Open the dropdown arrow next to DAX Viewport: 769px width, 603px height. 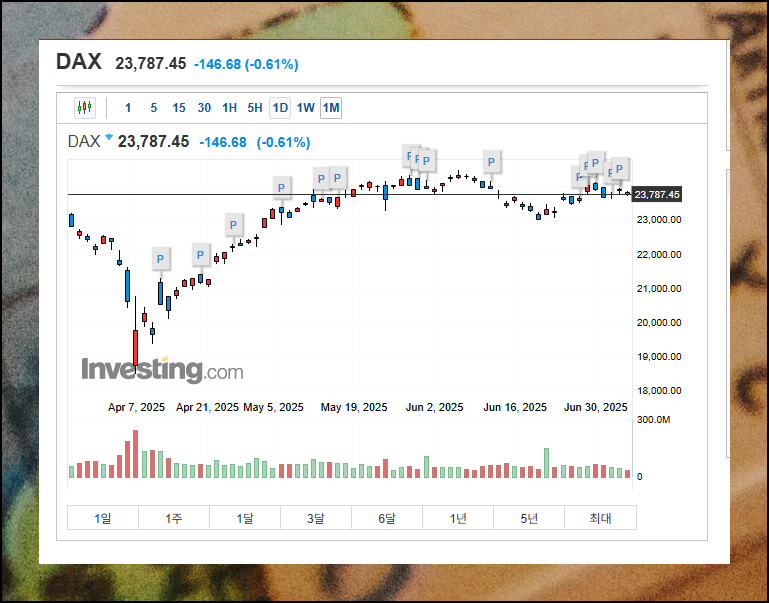click(x=109, y=137)
